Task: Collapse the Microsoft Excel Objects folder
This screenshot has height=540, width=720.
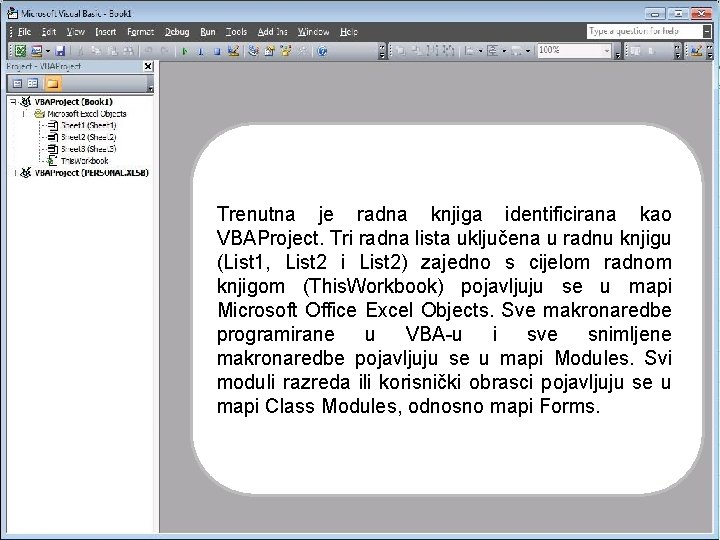Action: point(24,114)
